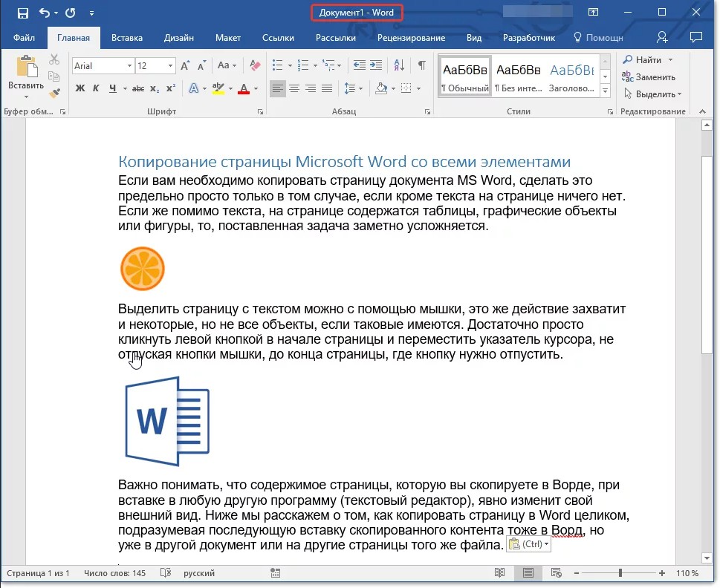Toggle left paragraph alignment
Viewport: 720px width, 588px height.
coord(277,88)
